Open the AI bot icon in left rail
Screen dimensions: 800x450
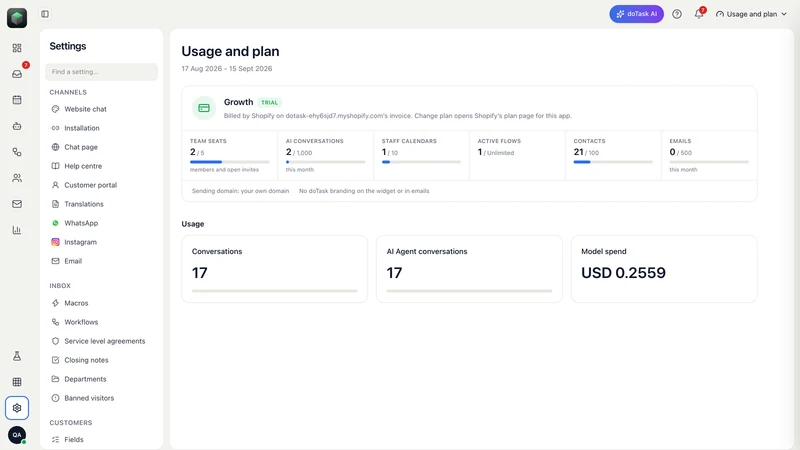17,126
